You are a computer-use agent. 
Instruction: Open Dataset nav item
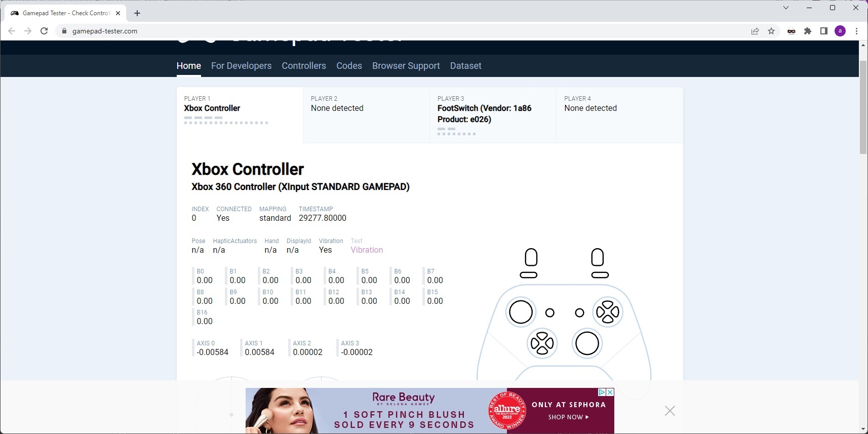pyautogui.click(x=466, y=66)
